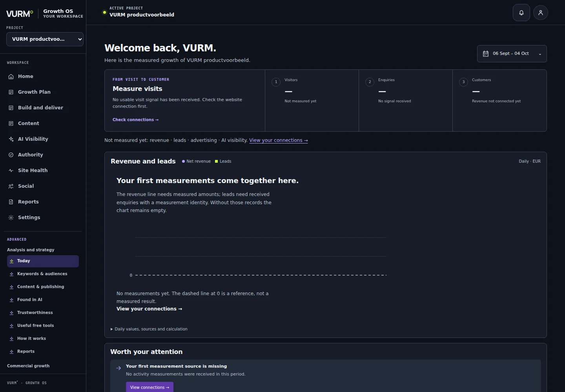
Task: Open the user account icon
Action: (541, 13)
